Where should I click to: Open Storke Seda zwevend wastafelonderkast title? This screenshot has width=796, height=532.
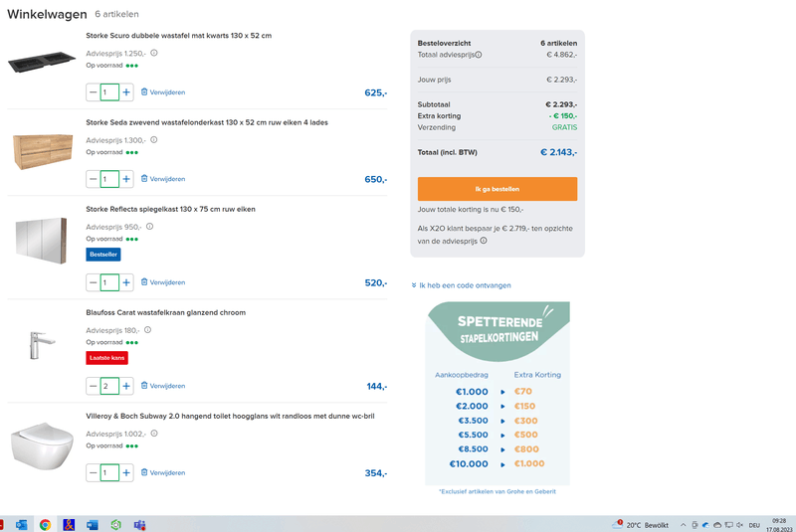tap(207, 122)
